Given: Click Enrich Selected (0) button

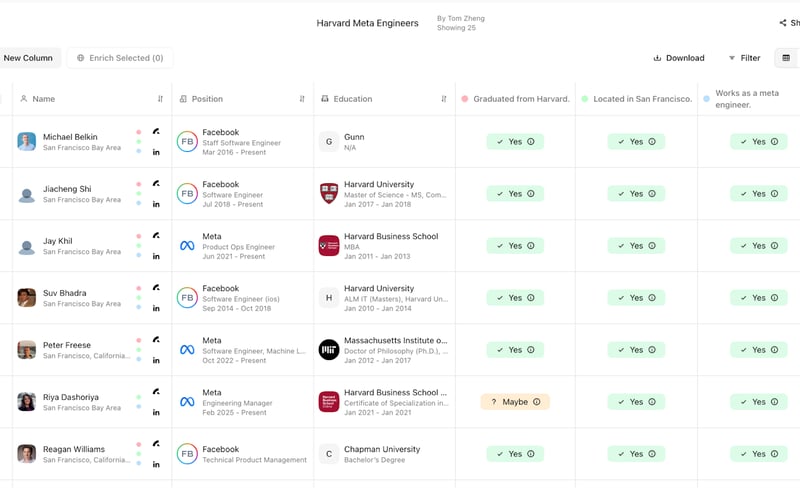Looking at the screenshot, I should pyautogui.click(x=120, y=58).
